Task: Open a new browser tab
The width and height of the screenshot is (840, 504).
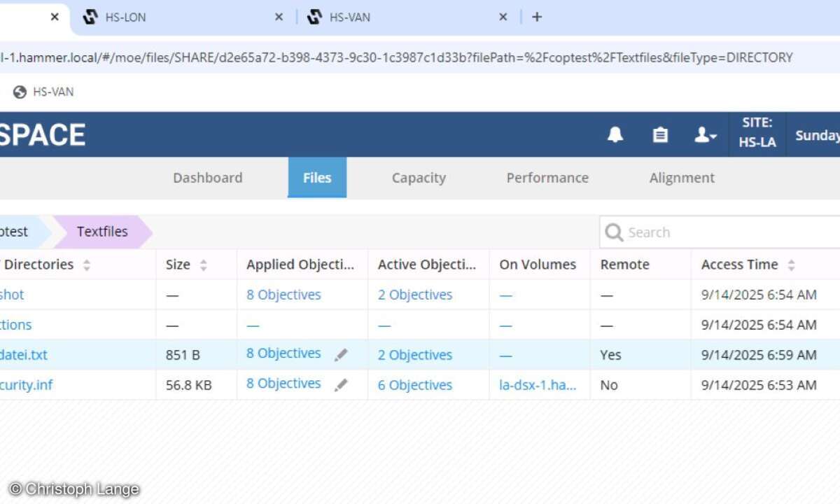Action: (537, 17)
